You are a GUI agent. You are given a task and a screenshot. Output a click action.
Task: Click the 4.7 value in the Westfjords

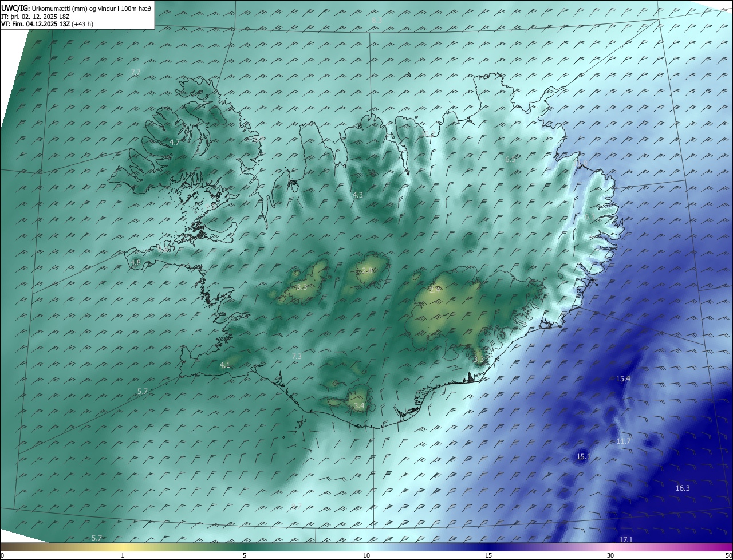coord(175,142)
